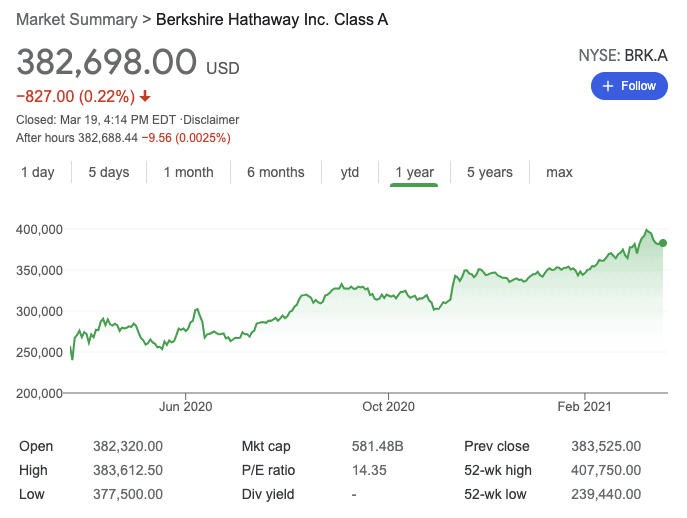Click the 382,698.00 price value
687x518 pixels.
coord(106,62)
